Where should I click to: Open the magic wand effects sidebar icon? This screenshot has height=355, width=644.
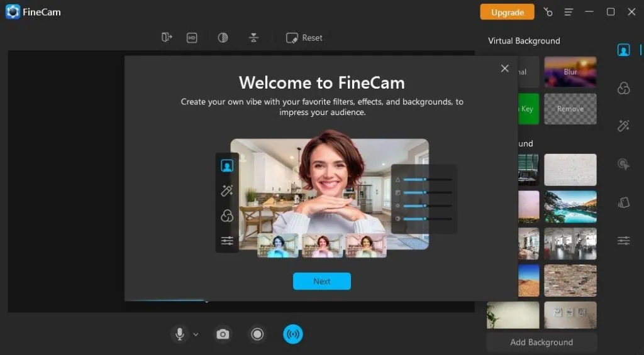[x=623, y=125]
